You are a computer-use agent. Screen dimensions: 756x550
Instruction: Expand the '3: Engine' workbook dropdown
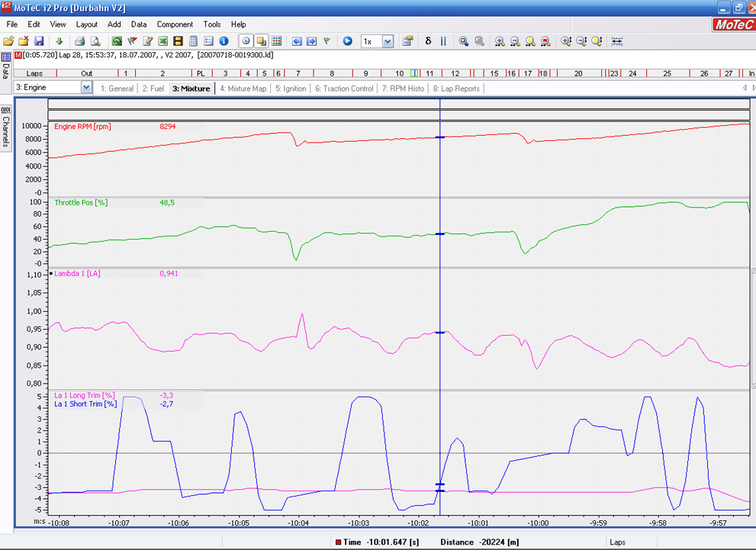[x=85, y=88]
